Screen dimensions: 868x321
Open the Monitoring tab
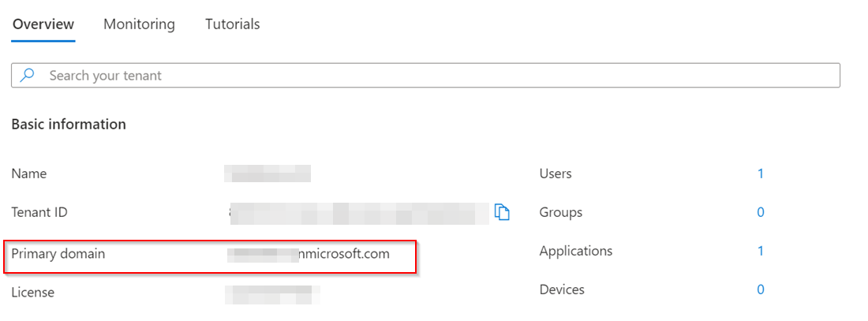coord(139,24)
